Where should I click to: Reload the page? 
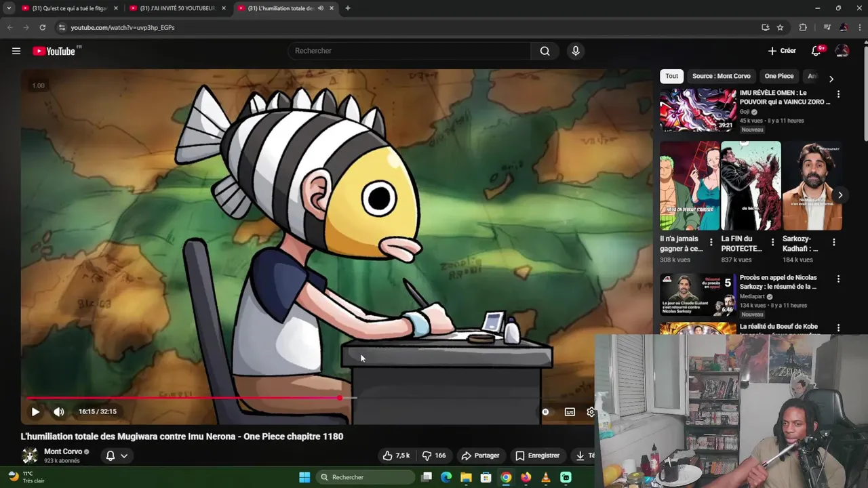(42, 27)
